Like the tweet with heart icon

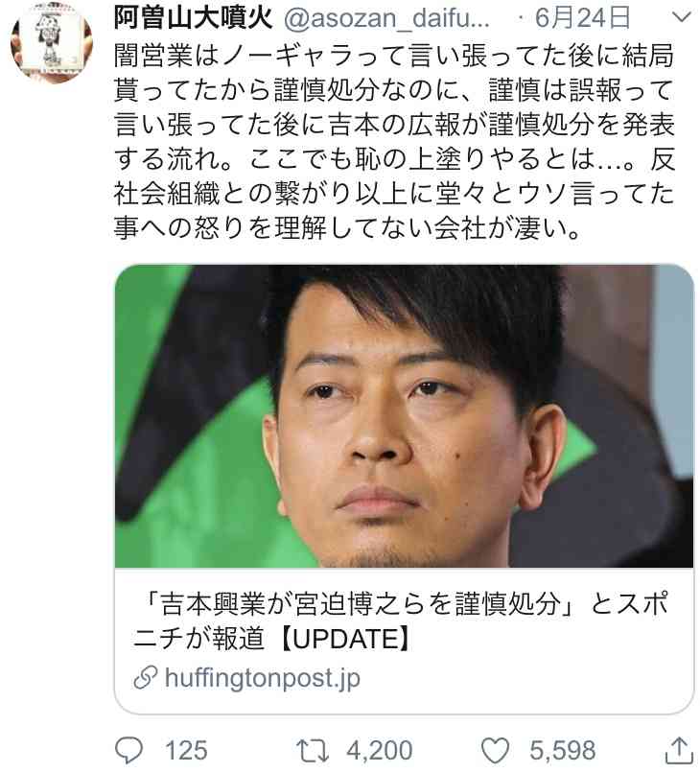coord(495,751)
